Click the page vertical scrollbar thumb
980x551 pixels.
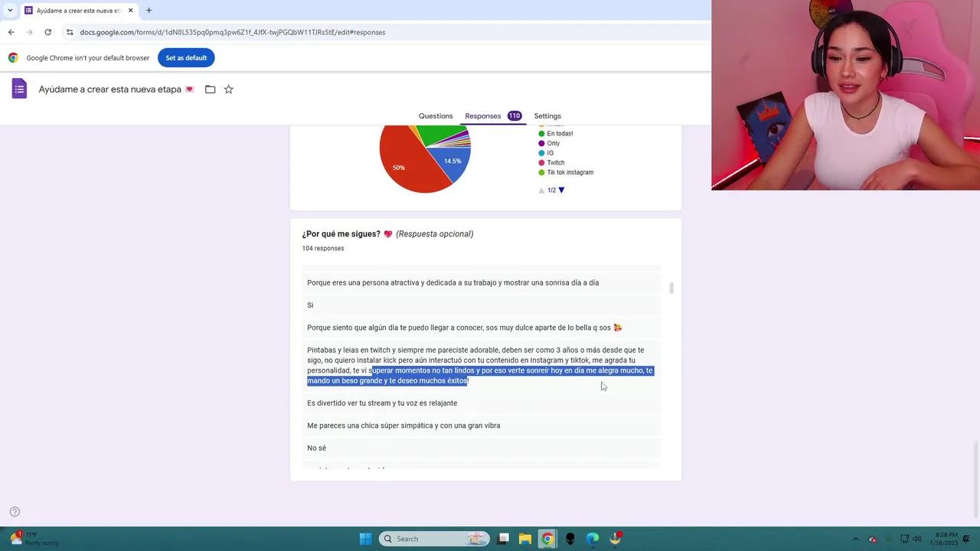point(975,479)
